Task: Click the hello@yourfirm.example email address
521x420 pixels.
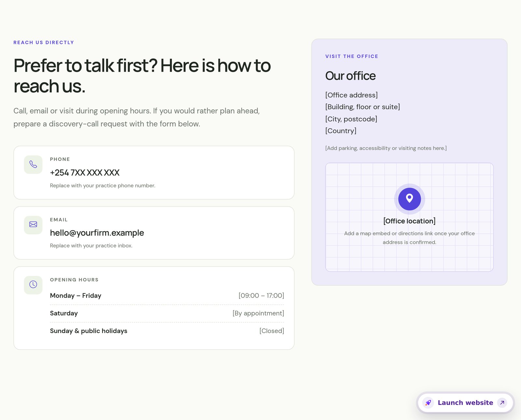Action: [x=97, y=233]
